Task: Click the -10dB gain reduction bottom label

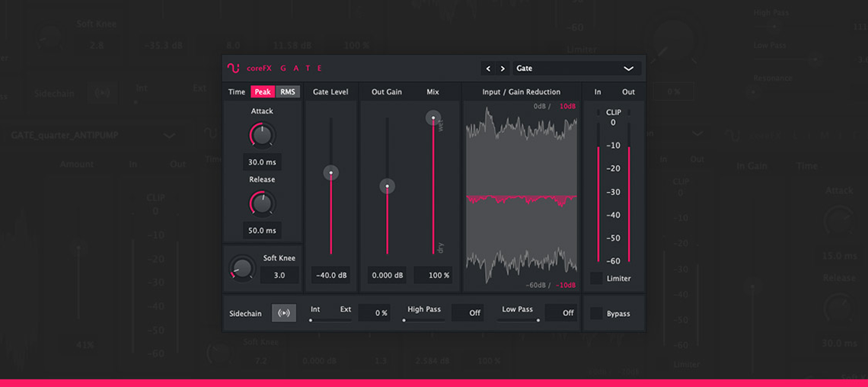Action: pos(566,285)
